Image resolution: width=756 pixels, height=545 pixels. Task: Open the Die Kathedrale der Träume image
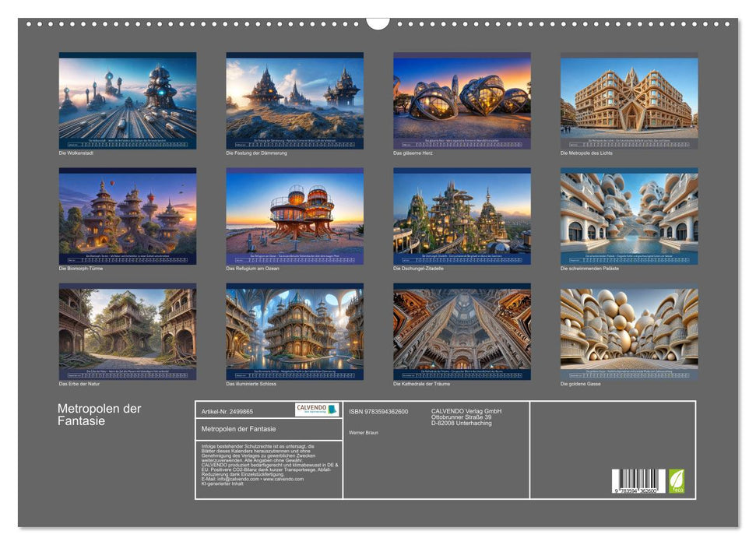tap(462, 332)
